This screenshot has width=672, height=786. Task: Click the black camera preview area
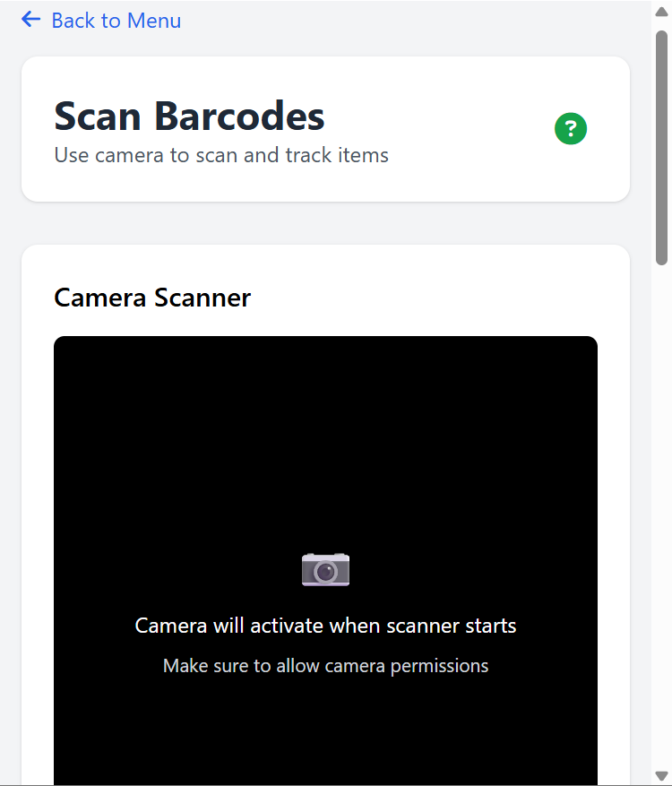[325, 448]
